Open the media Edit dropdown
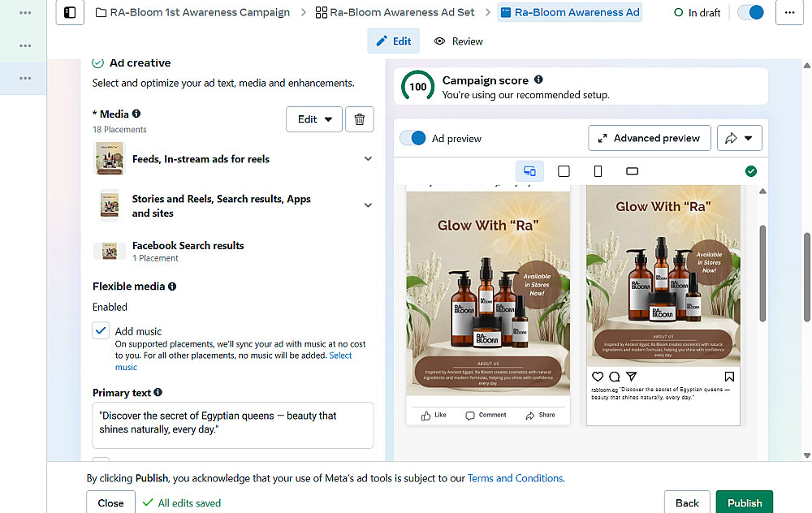812x513 pixels. (x=314, y=119)
